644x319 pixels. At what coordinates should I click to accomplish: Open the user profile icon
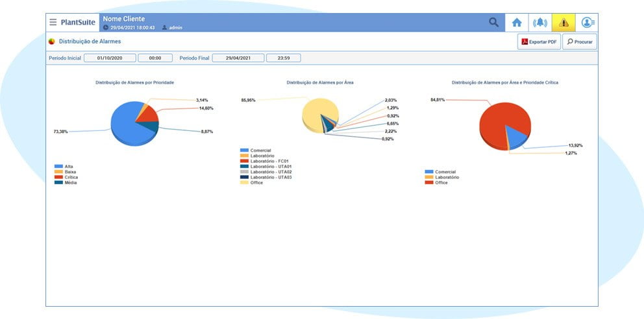[587, 23]
